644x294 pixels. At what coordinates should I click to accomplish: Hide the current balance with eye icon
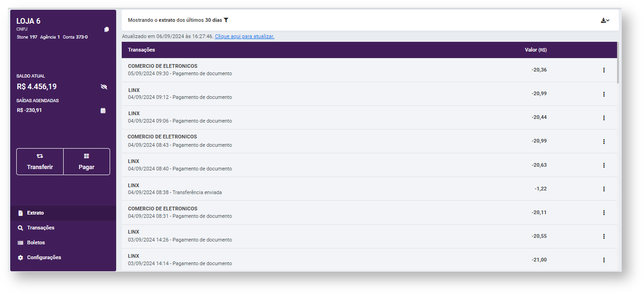click(104, 87)
